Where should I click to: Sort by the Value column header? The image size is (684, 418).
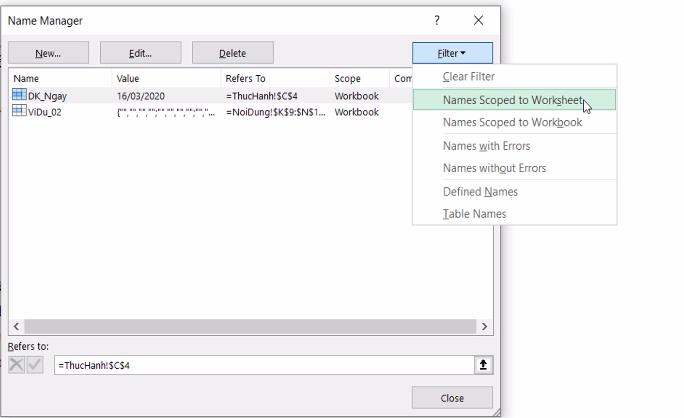(x=128, y=79)
